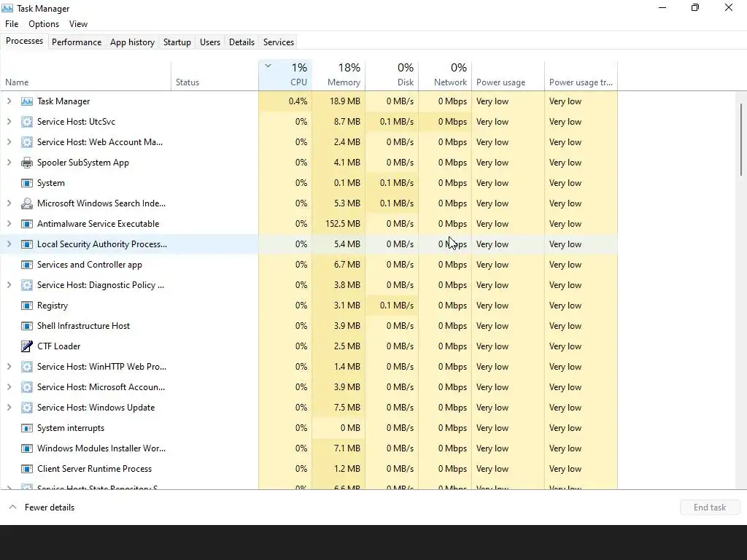
Task: Sort by the Name column header
Action: tap(86, 76)
